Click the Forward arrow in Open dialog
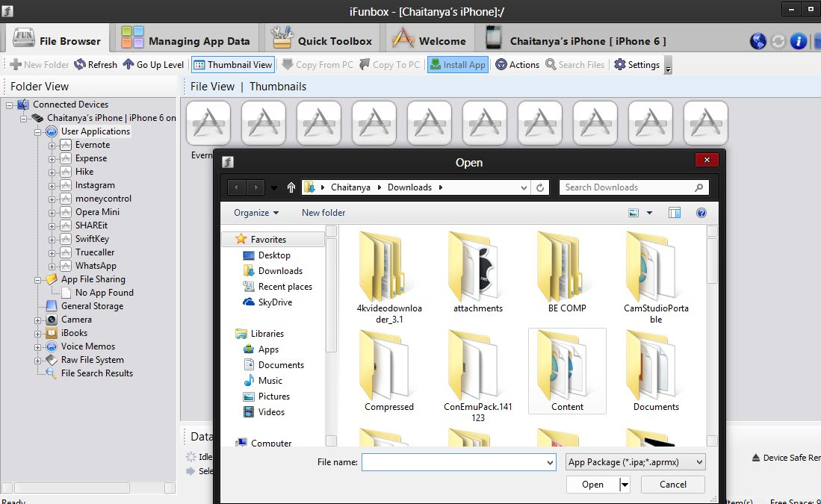 click(x=256, y=187)
